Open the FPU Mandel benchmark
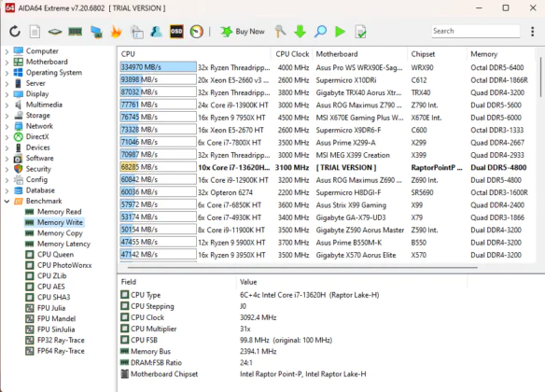545x392 pixels. (x=56, y=318)
